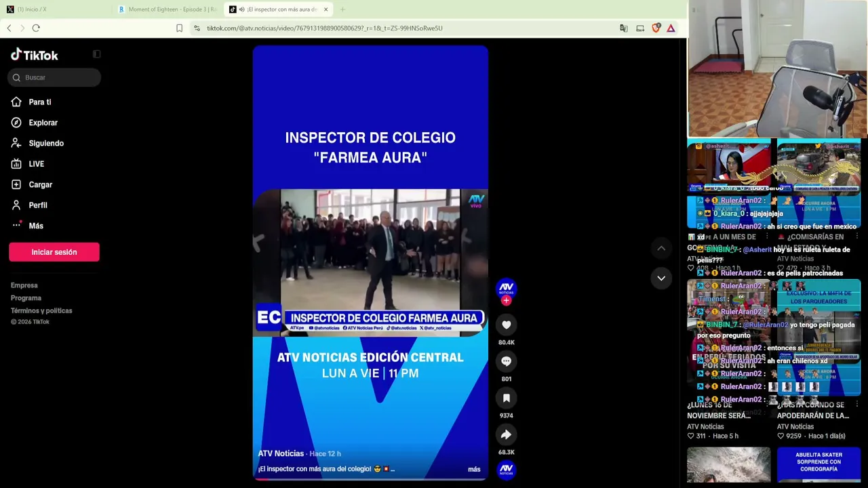This screenshot has width=868, height=488.
Task: Mute the audio of the TikTok tab
Action: tap(241, 9)
